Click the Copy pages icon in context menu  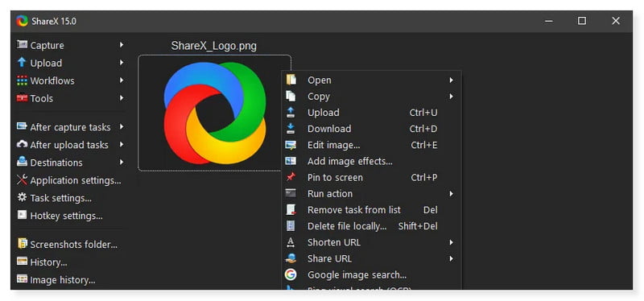pyautogui.click(x=291, y=96)
